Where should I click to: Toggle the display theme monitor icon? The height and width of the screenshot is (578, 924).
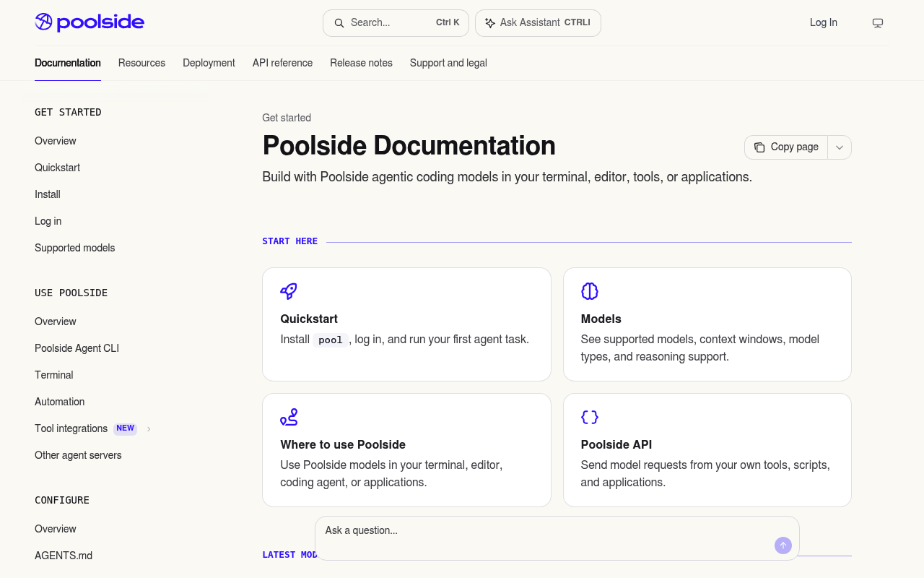[x=878, y=23]
